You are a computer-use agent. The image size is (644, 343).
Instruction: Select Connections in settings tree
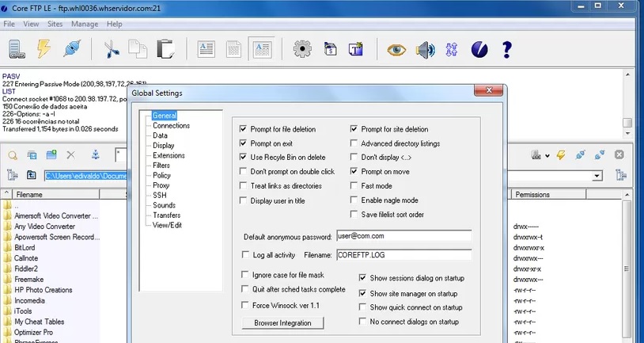[171, 125]
